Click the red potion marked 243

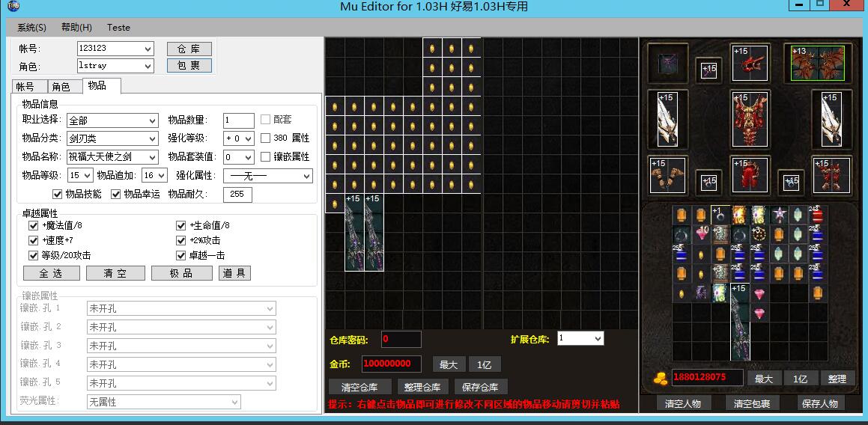(817, 215)
